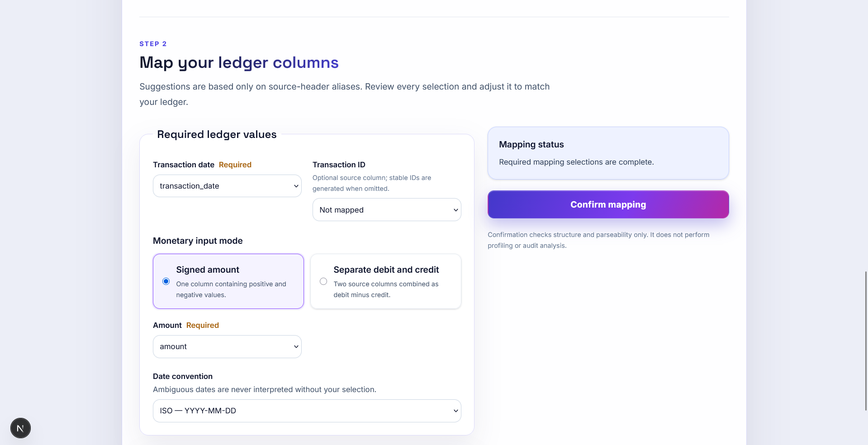Select Separate debit and credit radio
Image resolution: width=868 pixels, height=445 pixels.
click(x=323, y=281)
